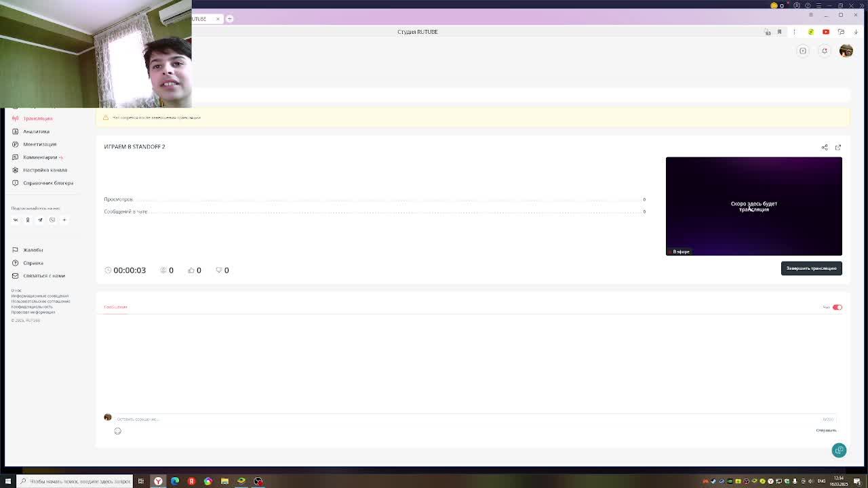Viewport: 868px width, 488px height.
Task: Open Аналитика in the studio sidebar
Action: 36,131
